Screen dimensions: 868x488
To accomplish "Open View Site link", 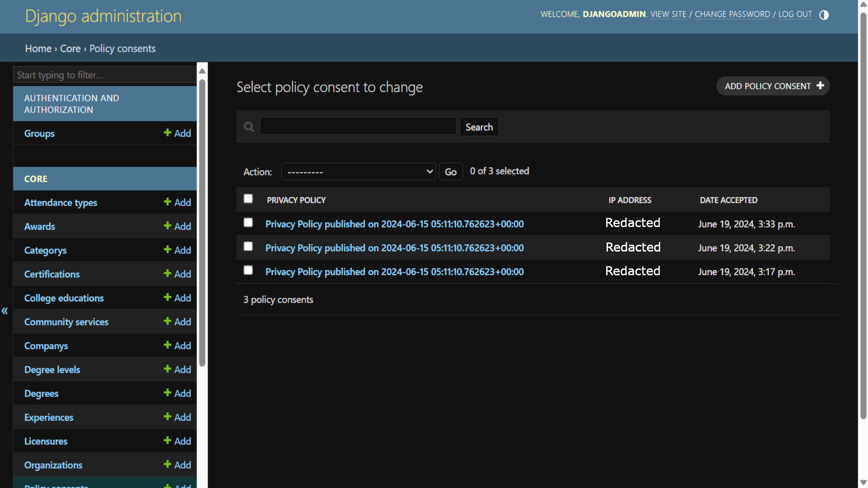I will click(x=668, y=14).
